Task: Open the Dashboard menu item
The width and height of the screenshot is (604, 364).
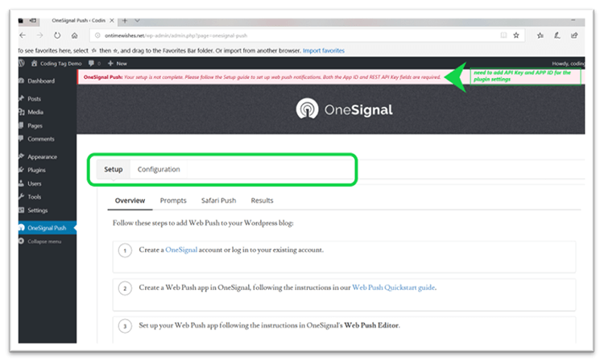Action: [x=41, y=81]
